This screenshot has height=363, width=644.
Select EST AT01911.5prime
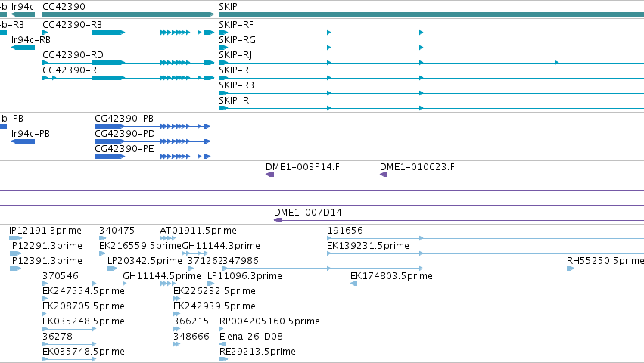[167, 238]
